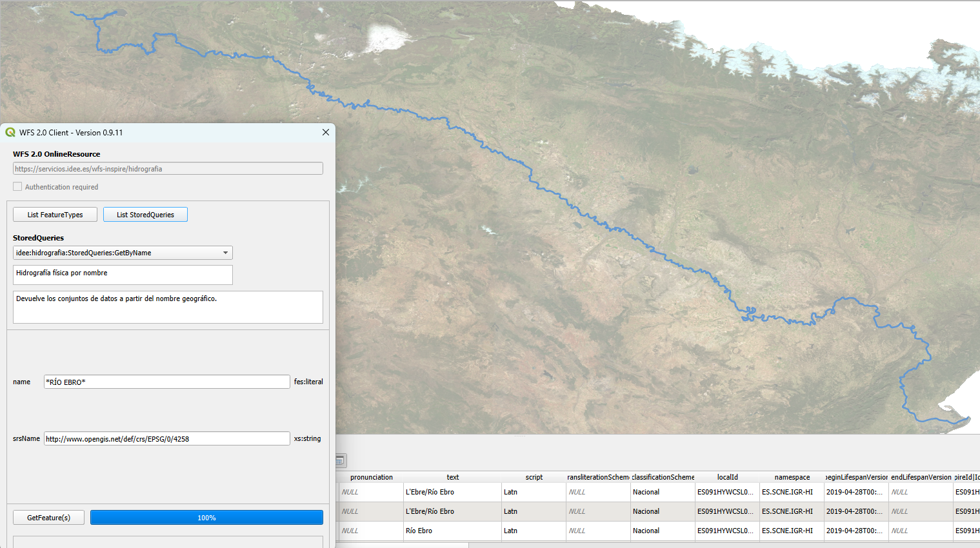Close the WFS 2.0 Client dialog

326,132
